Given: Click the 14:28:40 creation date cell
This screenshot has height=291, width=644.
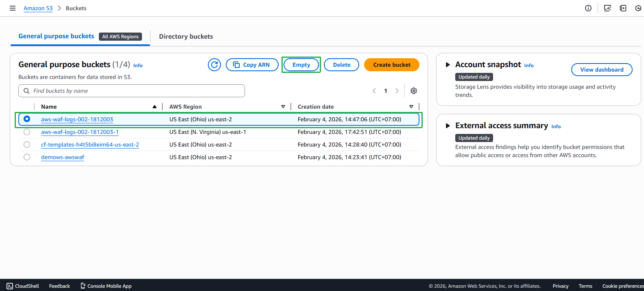Looking at the screenshot, I should coord(349,144).
